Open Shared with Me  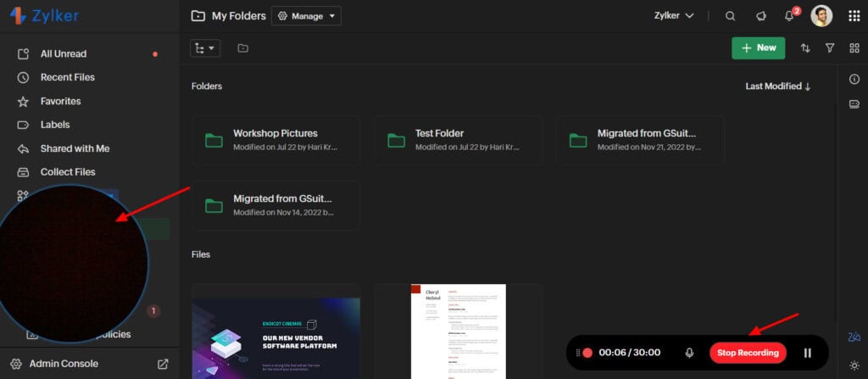[75, 148]
